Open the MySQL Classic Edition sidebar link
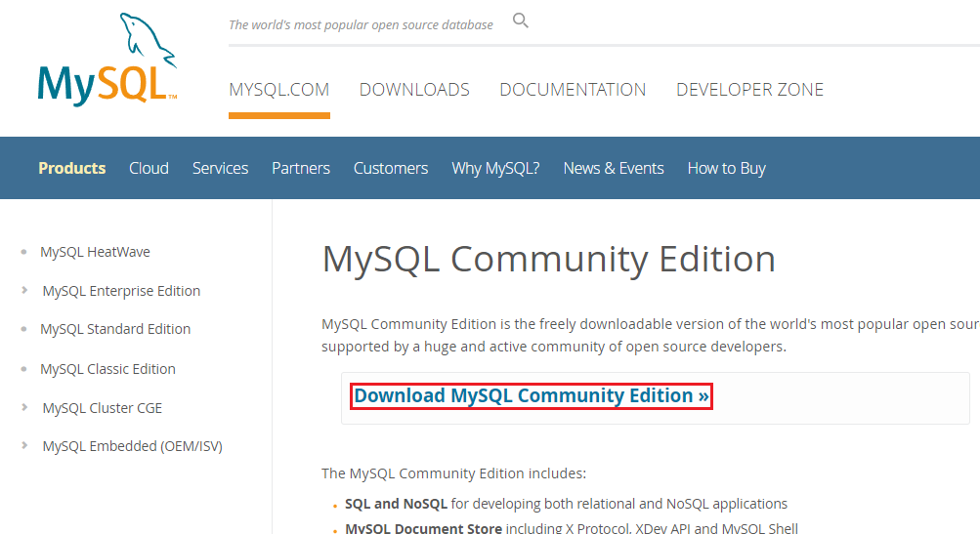The width and height of the screenshot is (980, 534). (x=107, y=369)
